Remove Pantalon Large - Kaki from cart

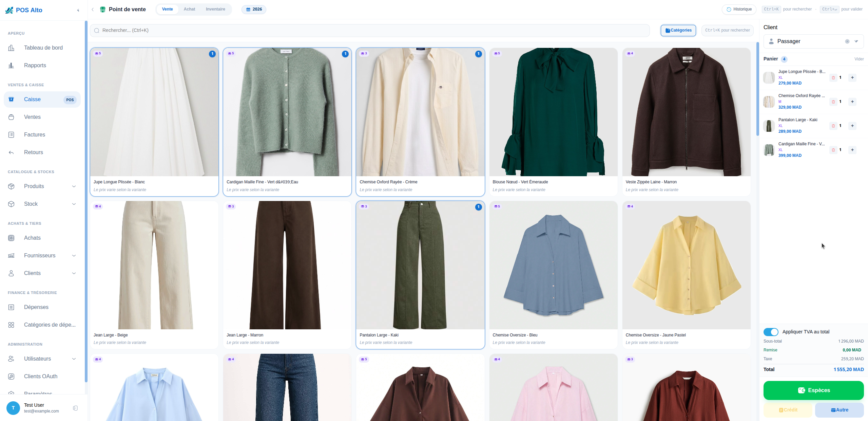833,126
